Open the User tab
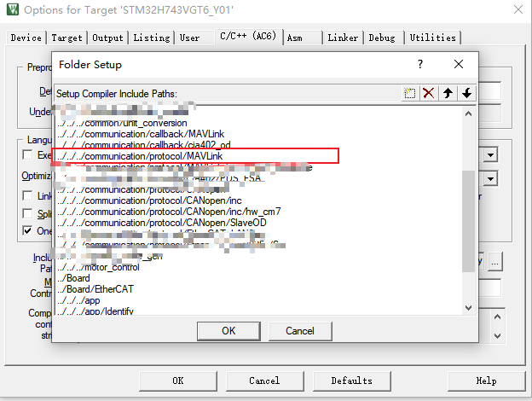 point(194,38)
